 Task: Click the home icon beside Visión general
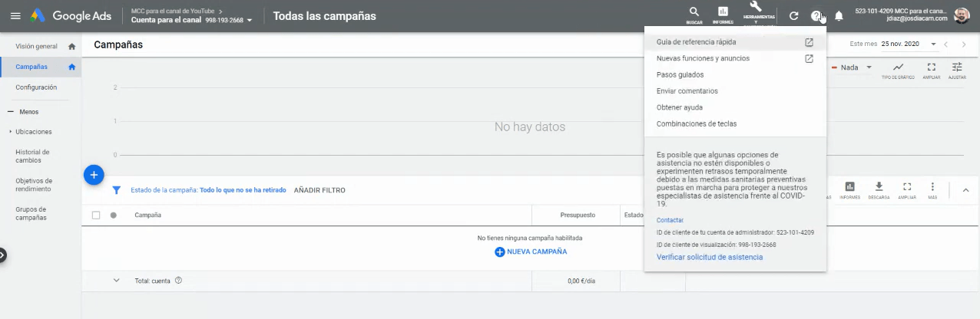coord(71,47)
